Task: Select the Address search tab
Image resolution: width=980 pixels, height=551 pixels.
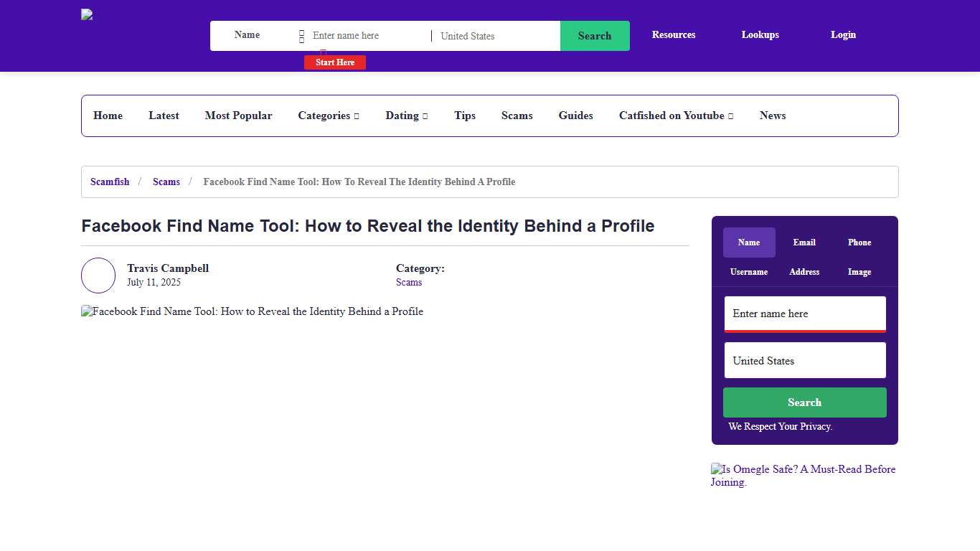Action: coord(804,272)
